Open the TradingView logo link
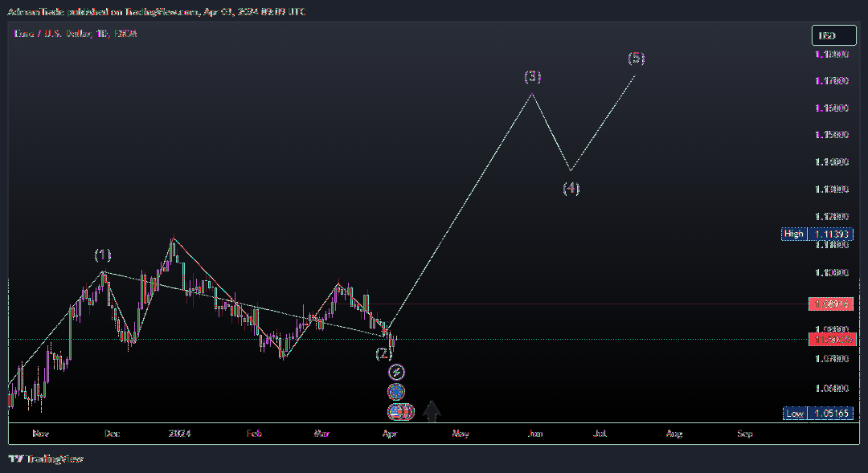Screen dimensions: 868x473 pyautogui.click(x=46, y=459)
